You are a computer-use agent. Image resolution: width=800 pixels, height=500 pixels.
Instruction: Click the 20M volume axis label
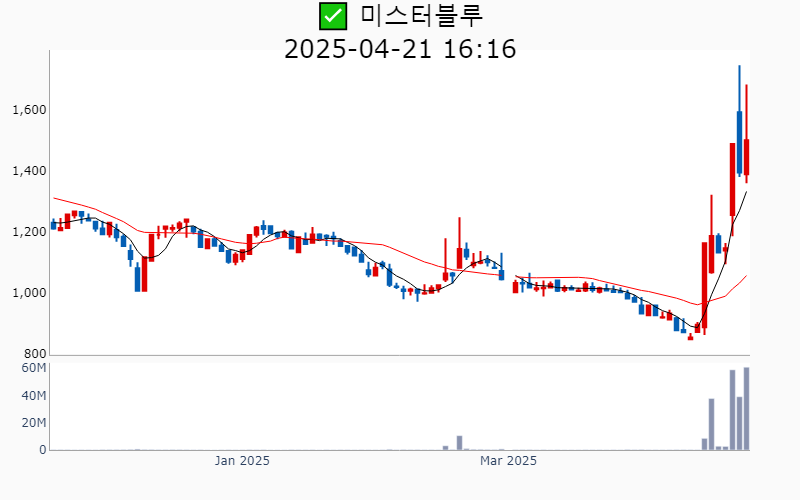click(34, 423)
